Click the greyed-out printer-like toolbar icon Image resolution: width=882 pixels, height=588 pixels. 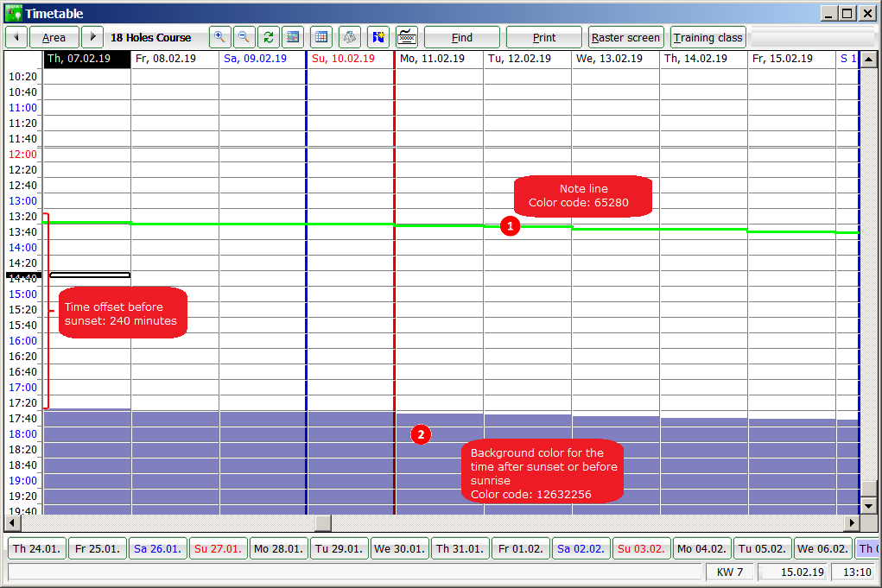click(350, 37)
